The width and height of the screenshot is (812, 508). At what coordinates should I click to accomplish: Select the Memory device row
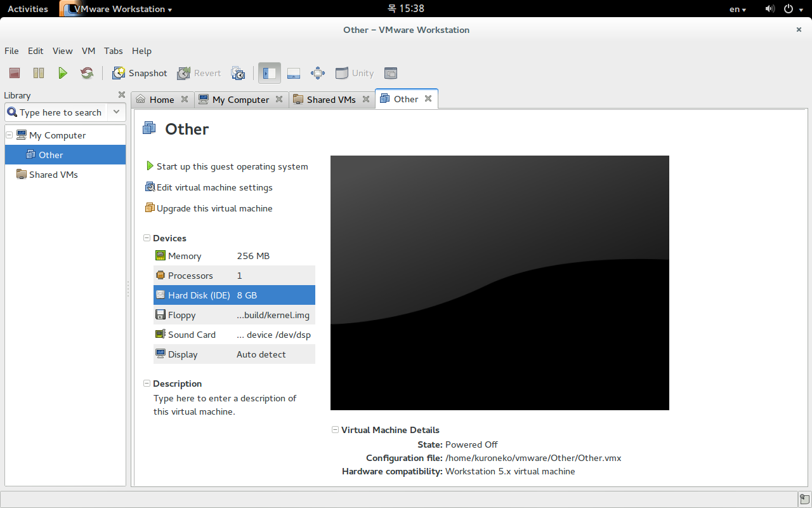(x=234, y=256)
